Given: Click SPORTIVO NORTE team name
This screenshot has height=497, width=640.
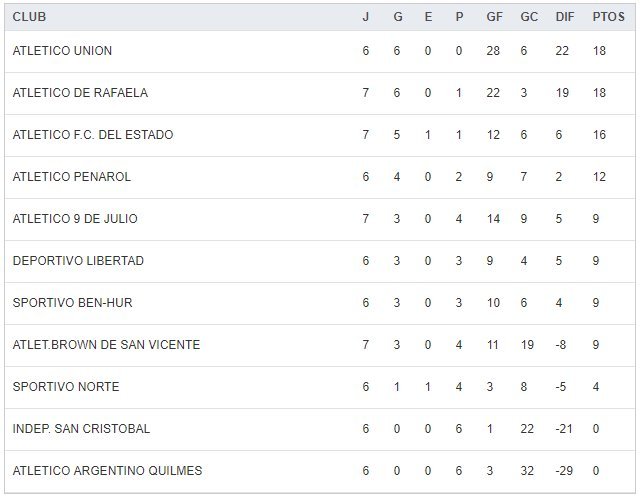Looking at the screenshot, I should tap(66, 387).
